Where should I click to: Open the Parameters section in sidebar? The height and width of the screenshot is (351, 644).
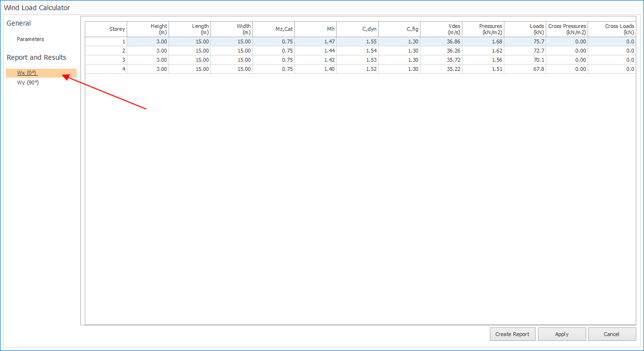point(30,39)
